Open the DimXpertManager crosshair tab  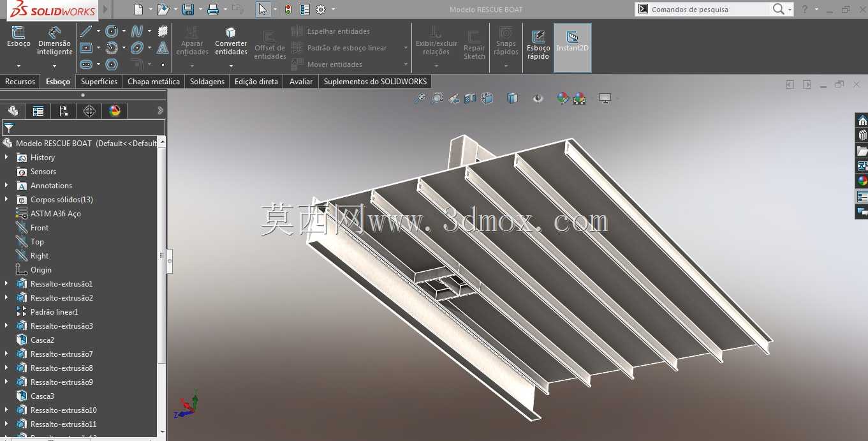pos(89,111)
